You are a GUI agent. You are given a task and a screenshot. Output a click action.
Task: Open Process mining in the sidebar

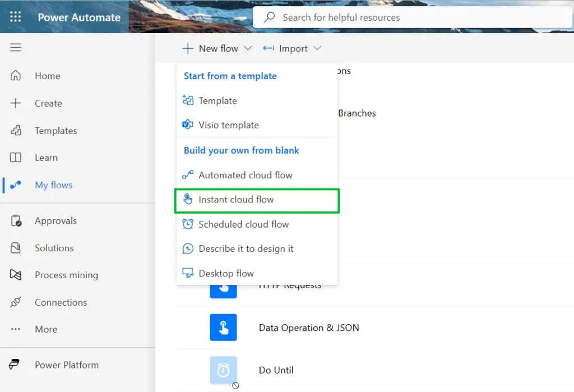pos(67,275)
